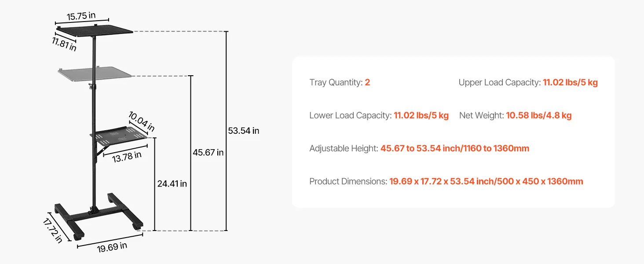This screenshot has height=264, width=644.
Task: Click the 11.81 in tray depth label
Action: pos(64,44)
